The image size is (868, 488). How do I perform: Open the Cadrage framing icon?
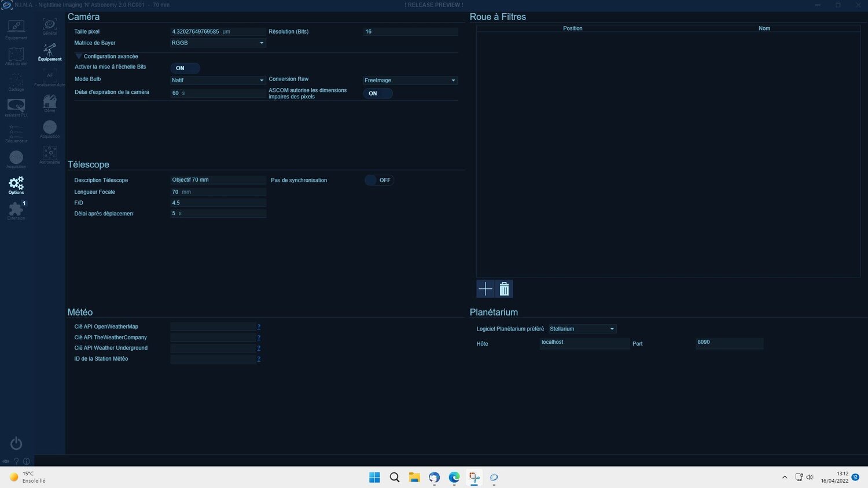(16, 82)
